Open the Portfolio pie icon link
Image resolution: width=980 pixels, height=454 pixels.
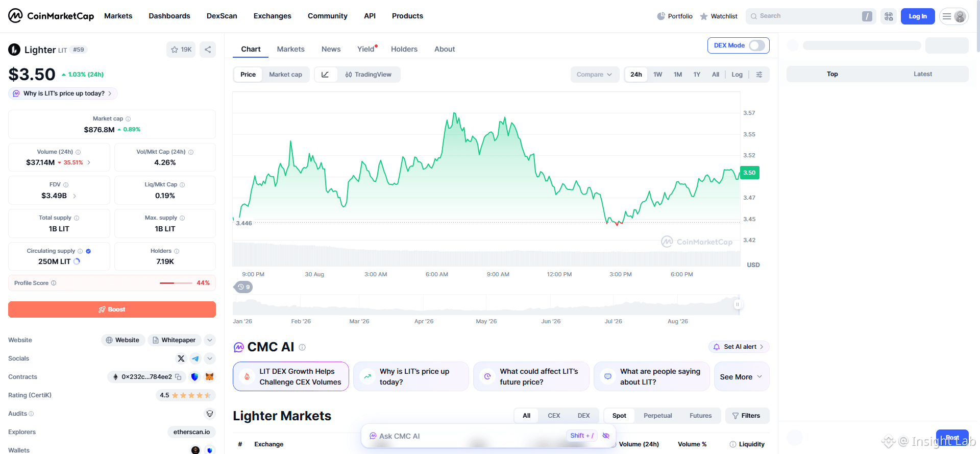point(675,16)
